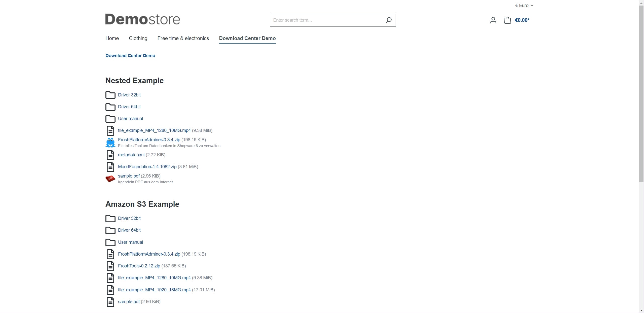Open the shopping cart bag icon
644x313 pixels.
coord(508,20)
